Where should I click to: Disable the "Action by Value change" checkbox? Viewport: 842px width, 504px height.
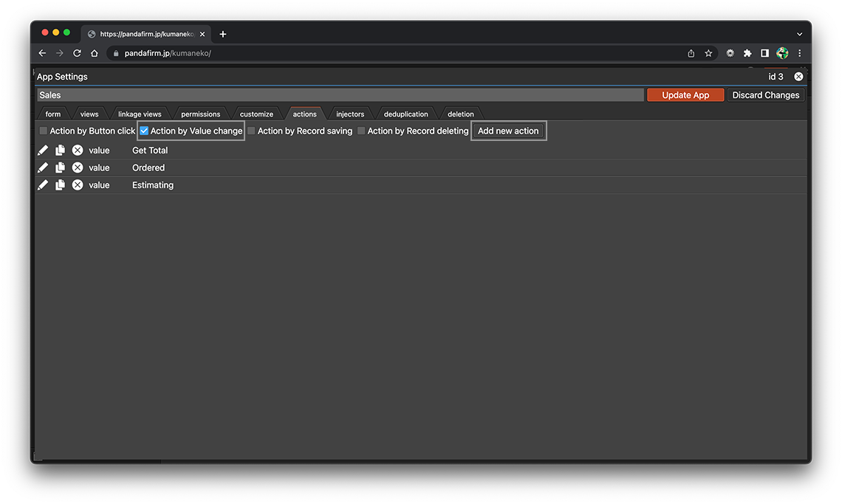pos(144,130)
